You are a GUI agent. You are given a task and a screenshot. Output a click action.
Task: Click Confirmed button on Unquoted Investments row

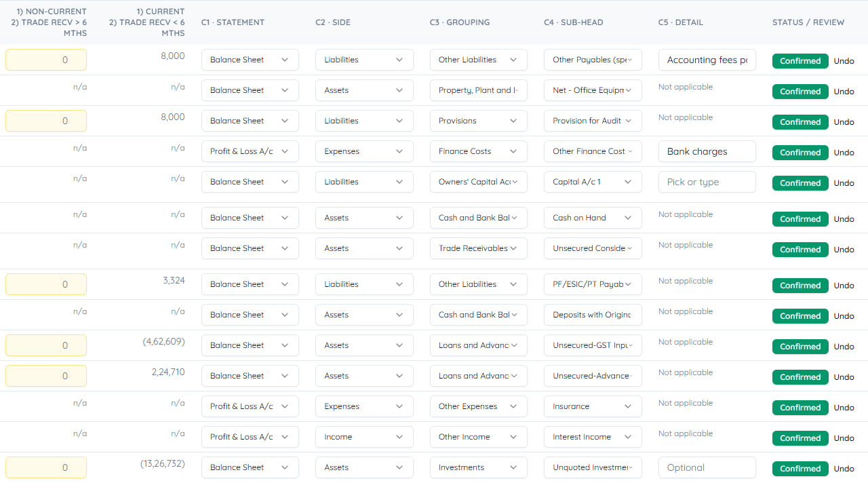[800, 469]
